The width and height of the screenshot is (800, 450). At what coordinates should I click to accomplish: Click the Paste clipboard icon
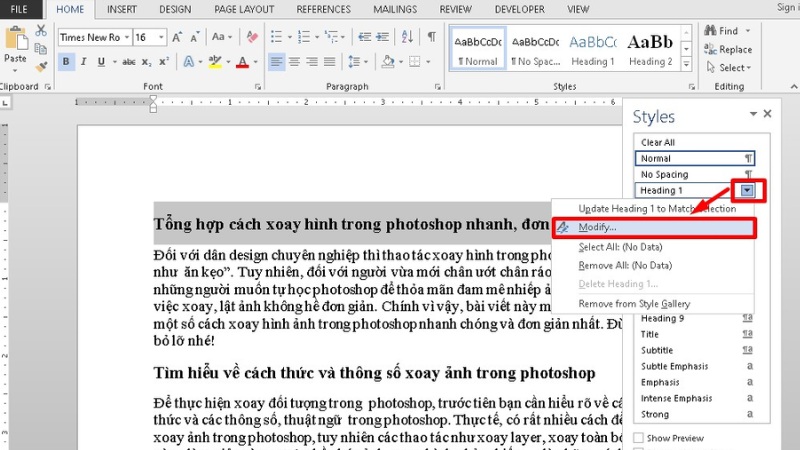[15, 39]
